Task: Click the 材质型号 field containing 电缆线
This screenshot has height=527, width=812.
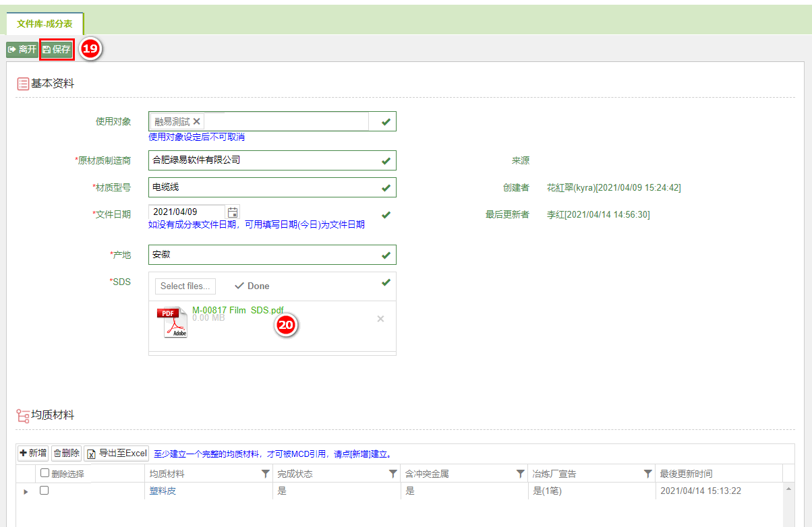Action: (272, 187)
